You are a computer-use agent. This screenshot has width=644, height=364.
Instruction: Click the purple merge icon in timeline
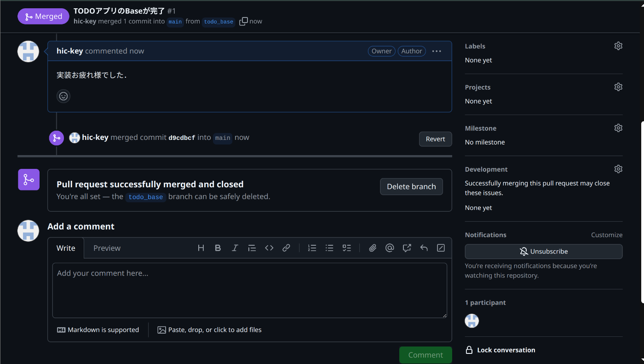click(x=56, y=138)
